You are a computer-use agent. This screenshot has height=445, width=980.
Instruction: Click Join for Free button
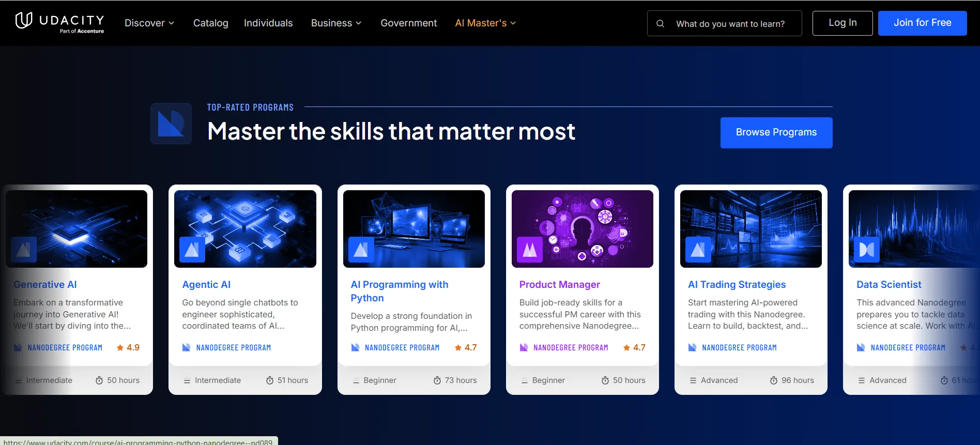922,23
